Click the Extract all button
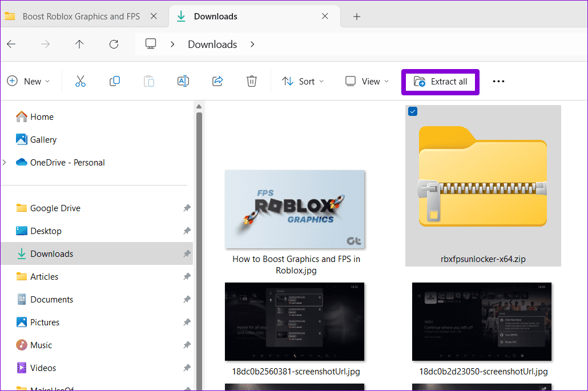The width and height of the screenshot is (588, 391). (440, 82)
